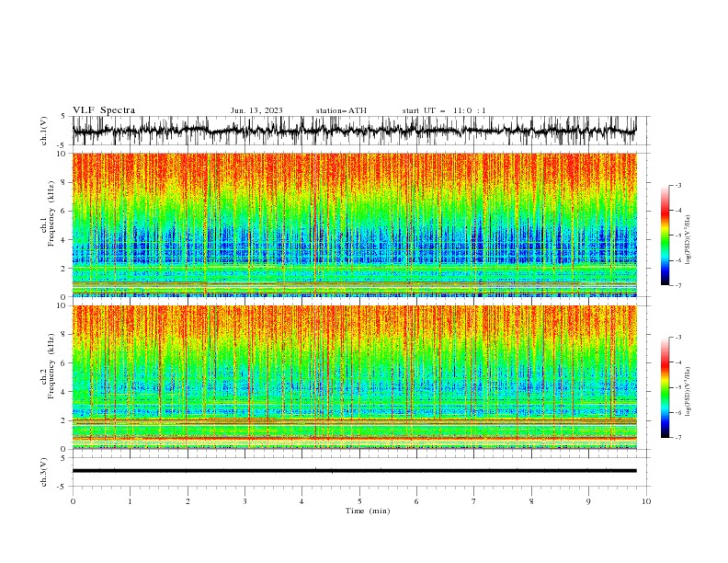Click time axis tick label '5'
Image resolution: width=728 pixels, height=563 pixels.
tap(359, 501)
